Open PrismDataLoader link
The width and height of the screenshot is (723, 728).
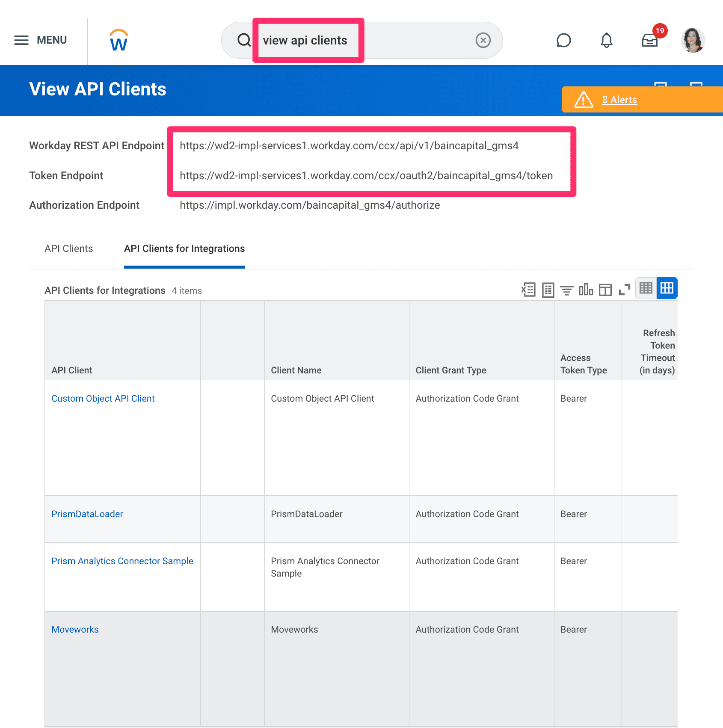pos(87,514)
